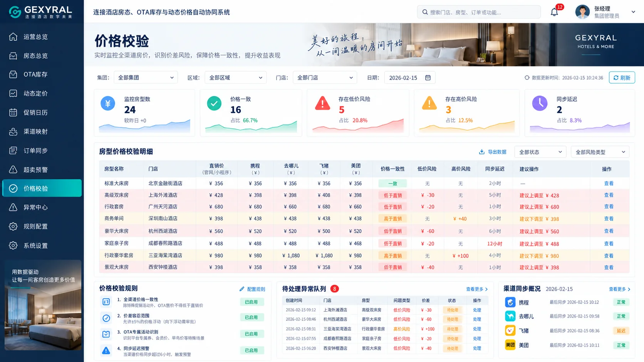The height and width of the screenshot is (362, 644).
Task: Open the 全部风险类型 filter dropdown
Action: click(x=600, y=152)
